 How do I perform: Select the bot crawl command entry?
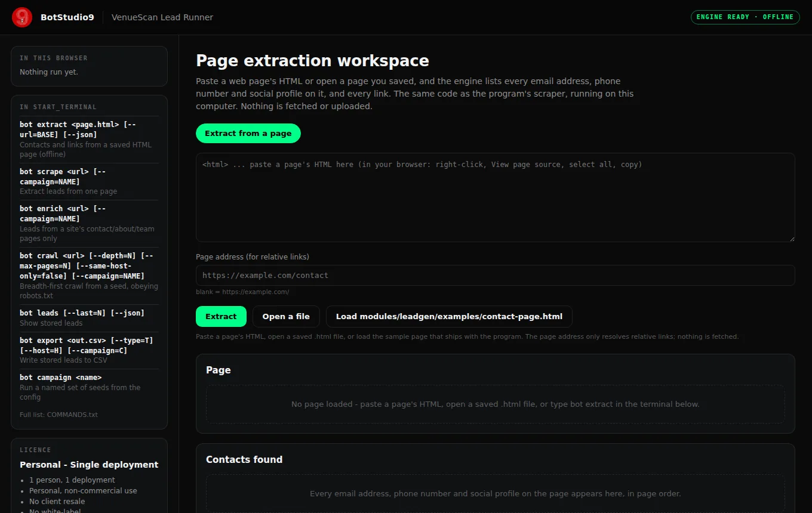[x=89, y=275]
